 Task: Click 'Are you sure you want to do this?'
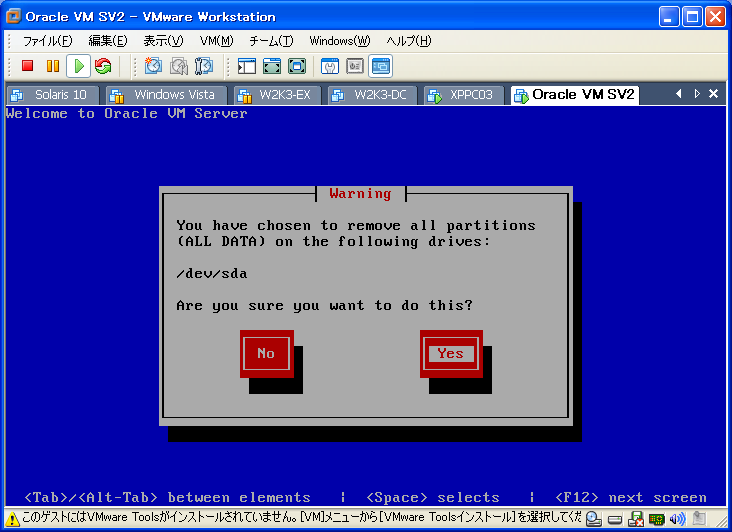(x=324, y=306)
